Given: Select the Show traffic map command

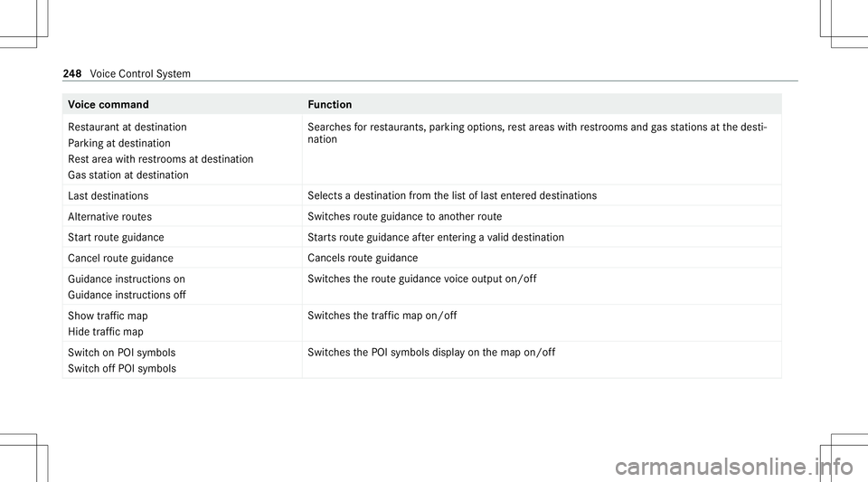Looking at the screenshot, I should pos(108,317).
